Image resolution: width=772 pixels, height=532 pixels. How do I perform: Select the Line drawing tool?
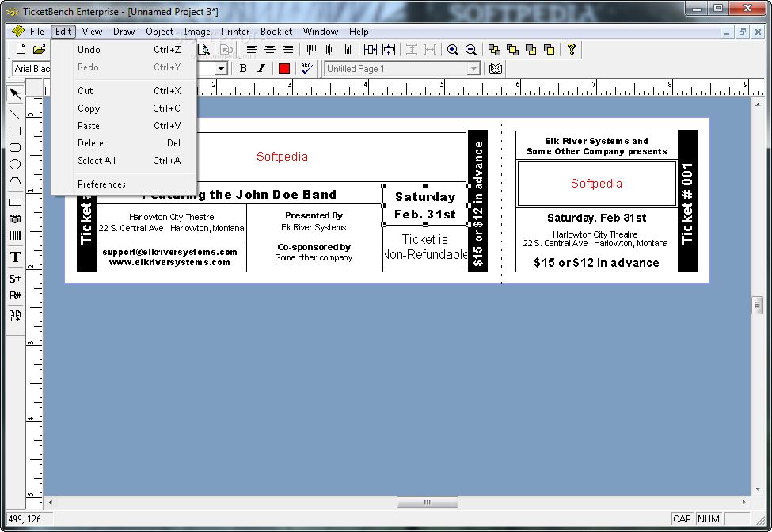(15, 114)
